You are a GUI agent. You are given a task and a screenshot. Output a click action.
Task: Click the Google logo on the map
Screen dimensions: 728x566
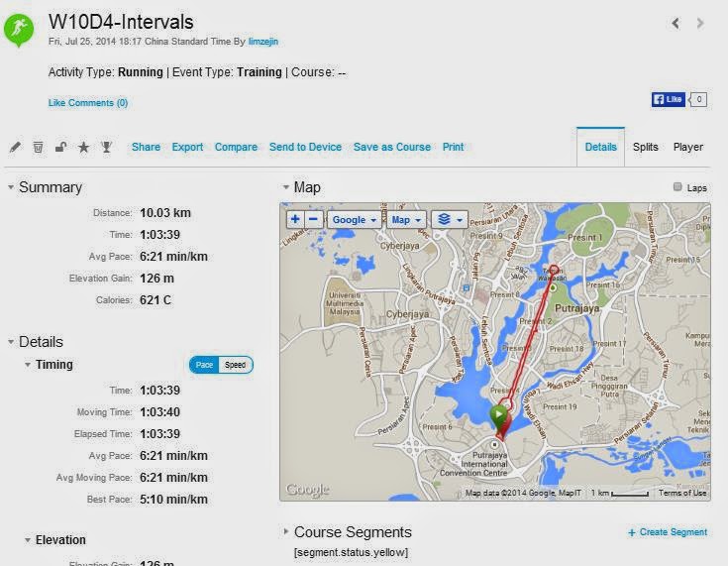307,490
